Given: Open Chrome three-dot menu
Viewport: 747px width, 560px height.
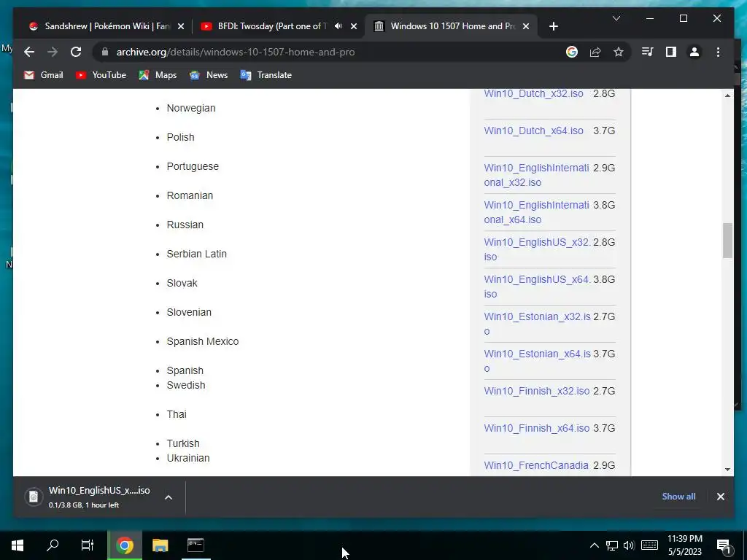Looking at the screenshot, I should [x=718, y=52].
